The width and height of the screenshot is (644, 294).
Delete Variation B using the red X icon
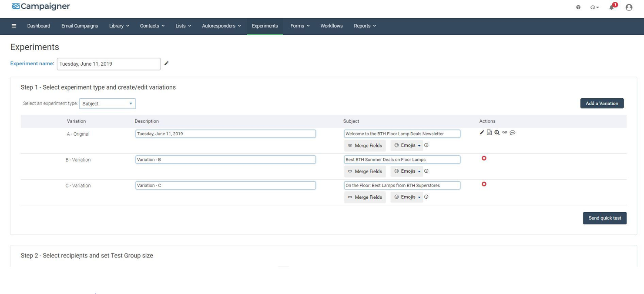pyautogui.click(x=484, y=159)
